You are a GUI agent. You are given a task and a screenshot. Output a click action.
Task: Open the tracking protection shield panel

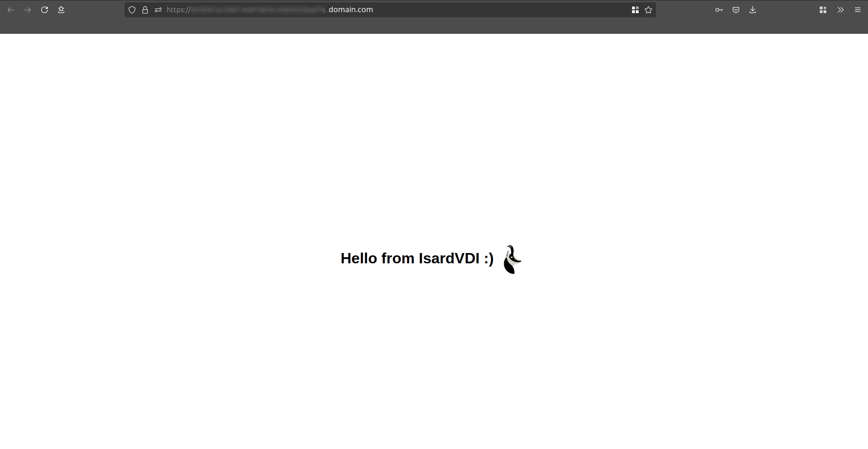132,10
